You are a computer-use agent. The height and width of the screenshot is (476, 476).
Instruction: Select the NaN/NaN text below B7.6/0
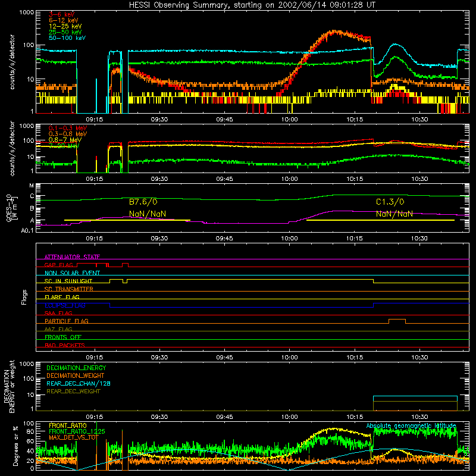pyautogui.click(x=148, y=214)
